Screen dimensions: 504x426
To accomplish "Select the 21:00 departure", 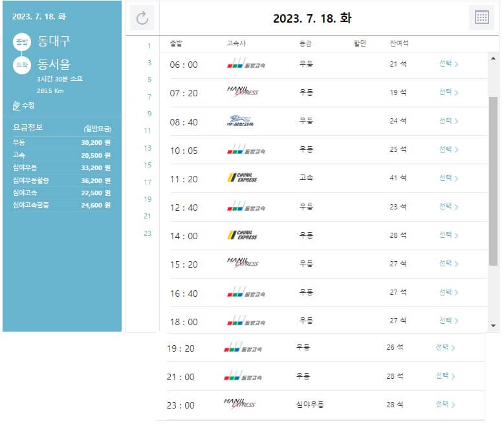I will click(x=445, y=376).
